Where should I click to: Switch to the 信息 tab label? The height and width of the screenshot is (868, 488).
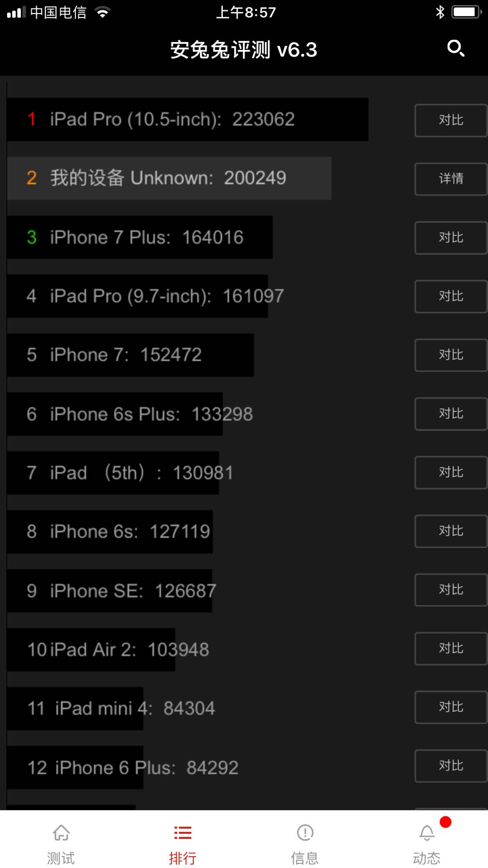tap(305, 858)
